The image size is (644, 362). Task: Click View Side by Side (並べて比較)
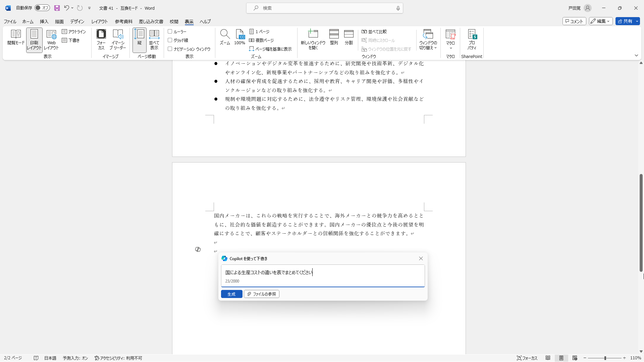(x=374, y=32)
